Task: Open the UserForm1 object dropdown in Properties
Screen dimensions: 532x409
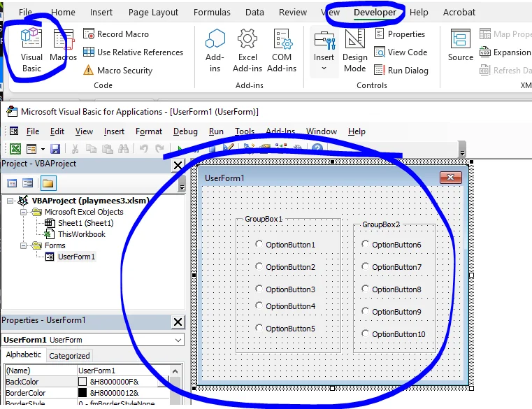Action: point(178,340)
